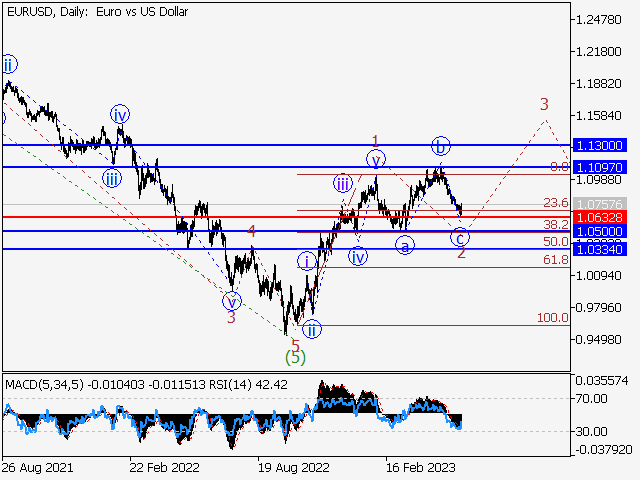Select the circled iv label below the 1.05000 line
This screenshot has height=480, width=640.
coord(358,257)
